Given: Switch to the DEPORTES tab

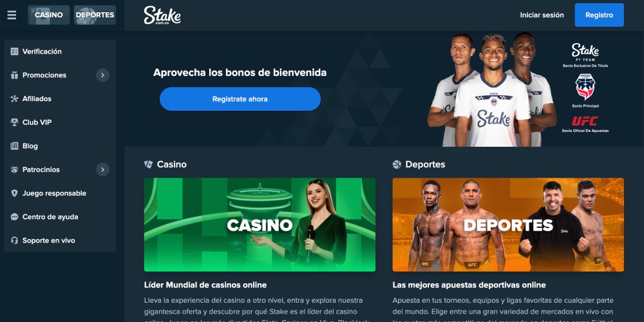Looking at the screenshot, I should pyautogui.click(x=95, y=15).
